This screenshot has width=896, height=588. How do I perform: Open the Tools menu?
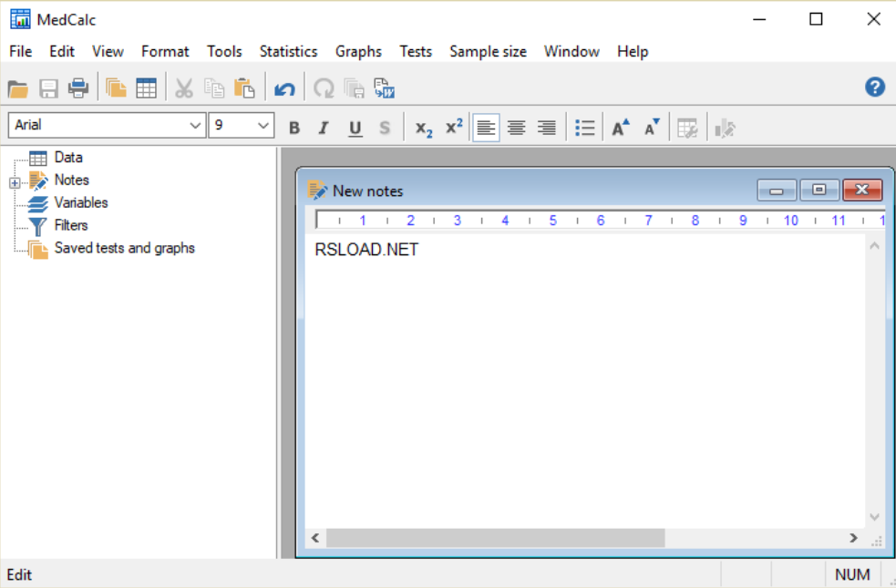coord(224,51)
